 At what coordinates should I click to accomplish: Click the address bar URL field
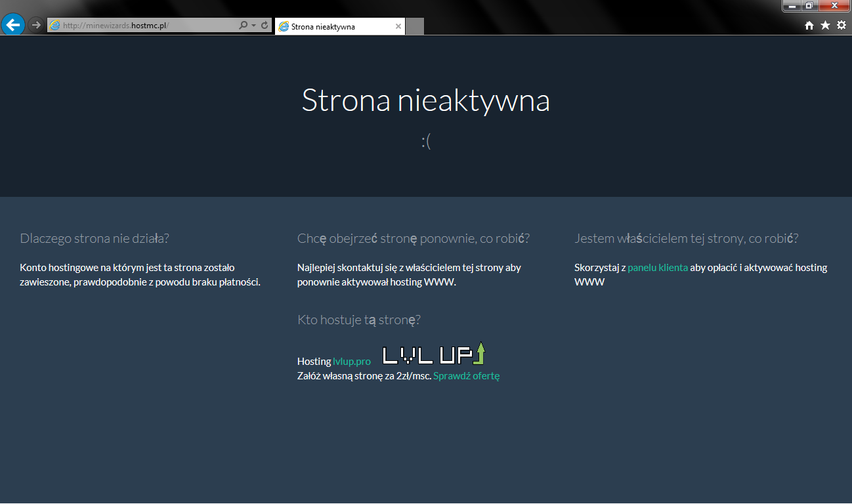pyautogui.click(x=144, y=26)
